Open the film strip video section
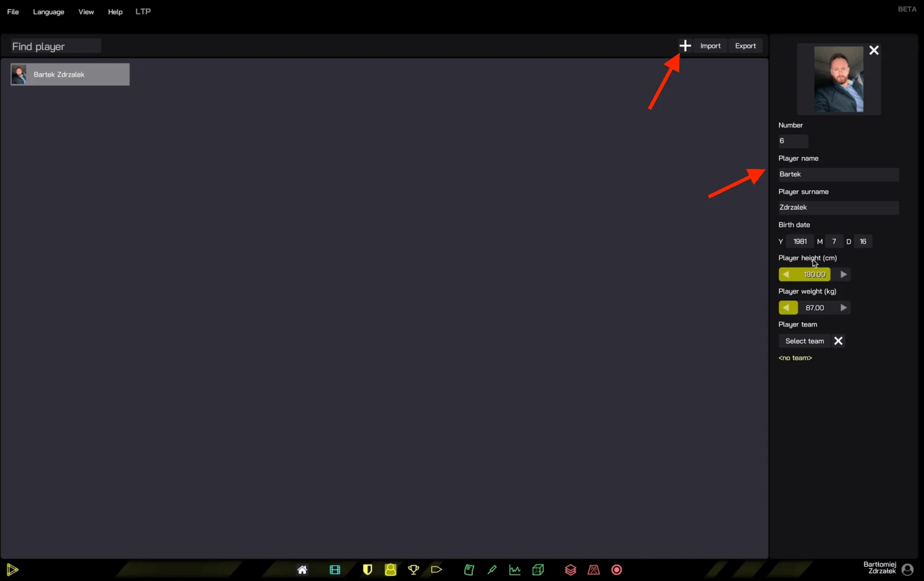The height and width of the screenshot is (581, 924). 335,570
